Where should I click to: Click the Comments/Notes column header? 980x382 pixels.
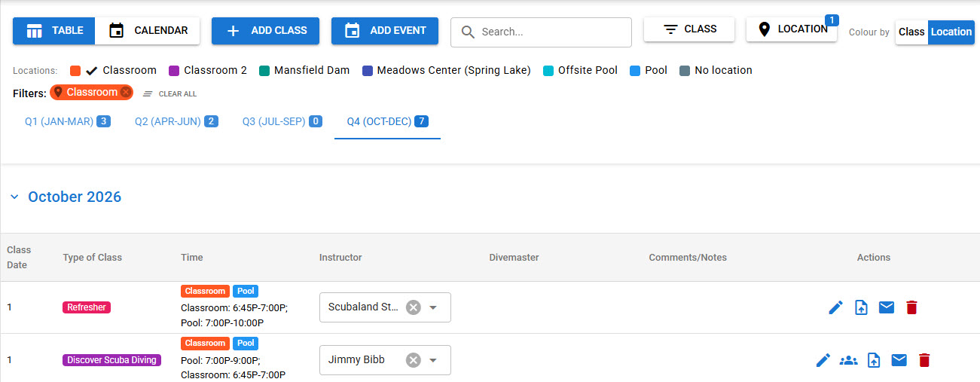(688, 258)
